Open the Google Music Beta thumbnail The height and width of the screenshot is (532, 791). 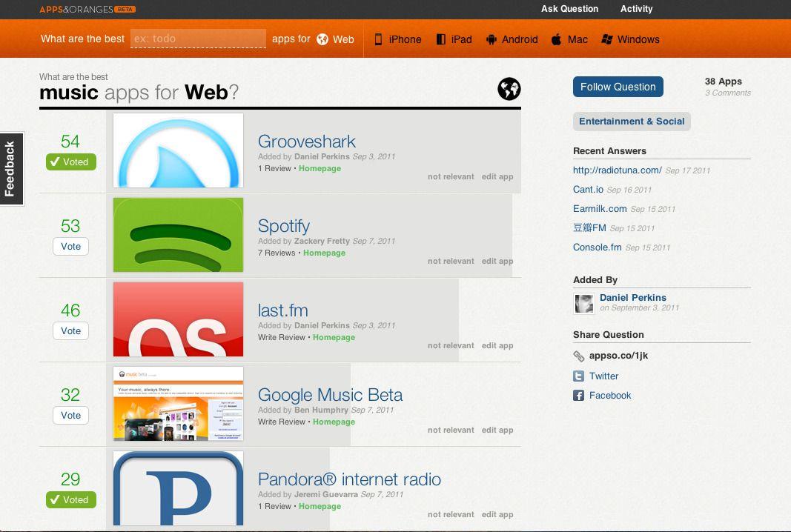(178, 404)
